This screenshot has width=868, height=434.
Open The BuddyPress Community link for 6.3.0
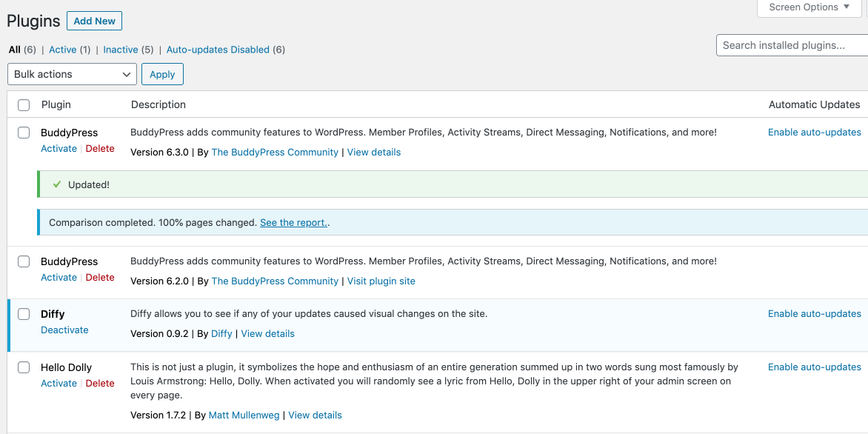(x=275, y=153)
